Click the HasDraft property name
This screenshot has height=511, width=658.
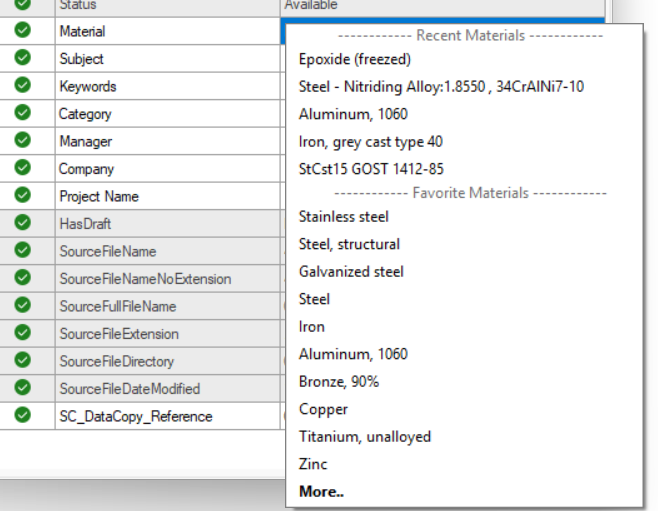pos(85,224)
